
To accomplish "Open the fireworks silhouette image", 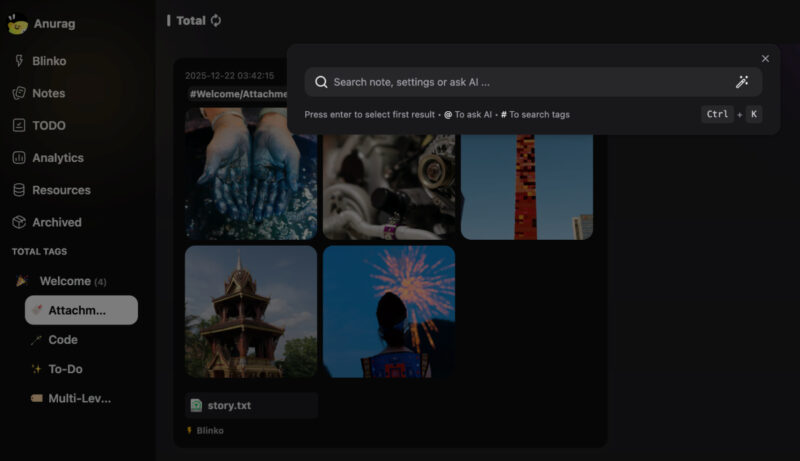I will tap(389, 312).
